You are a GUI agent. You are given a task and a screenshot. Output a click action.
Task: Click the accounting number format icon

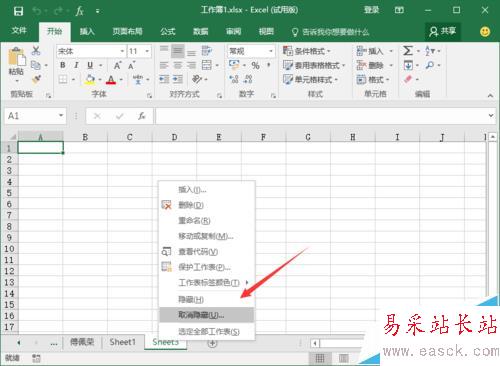pos(234,65)
